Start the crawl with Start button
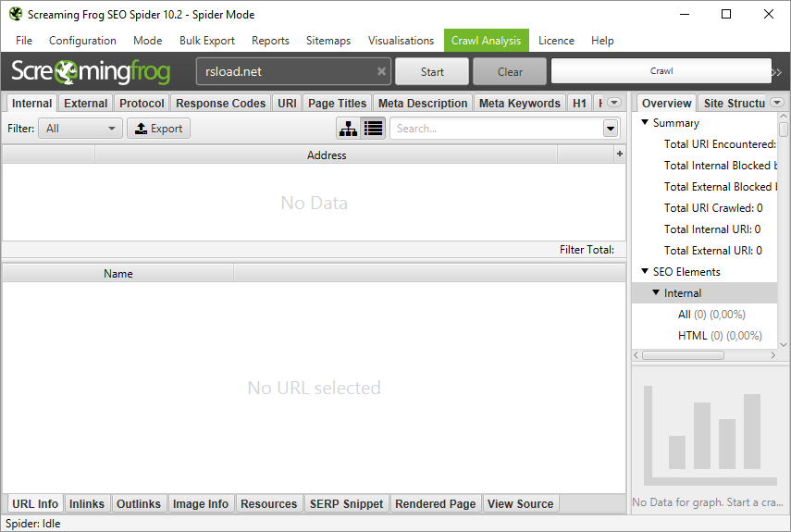This screenshot has width=791, height=532. pyautogui.click(x=432, y=71)
